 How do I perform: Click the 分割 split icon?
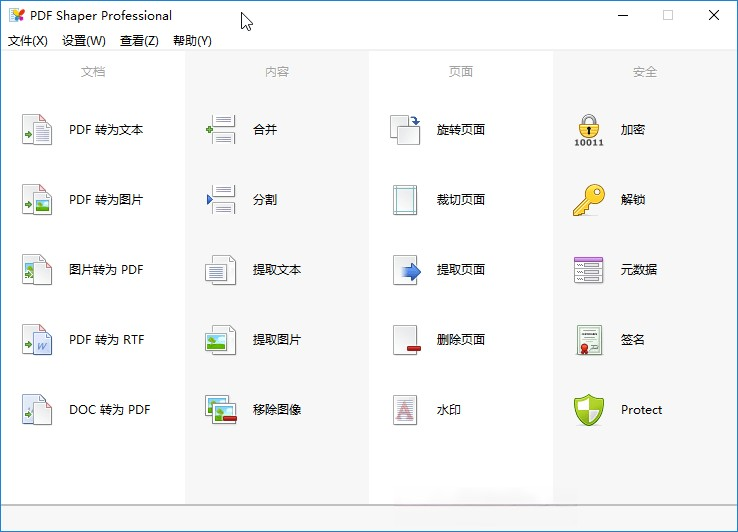point(221,200)
